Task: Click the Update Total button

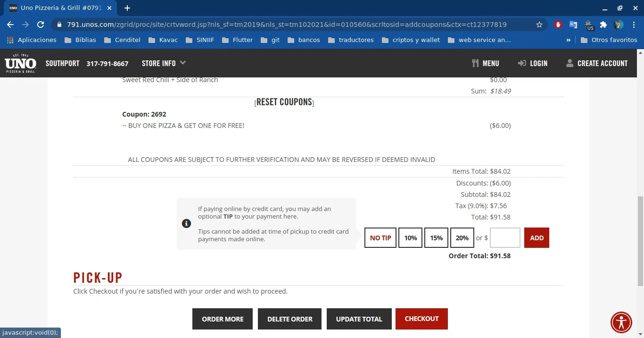Action: tap(359, 319)
